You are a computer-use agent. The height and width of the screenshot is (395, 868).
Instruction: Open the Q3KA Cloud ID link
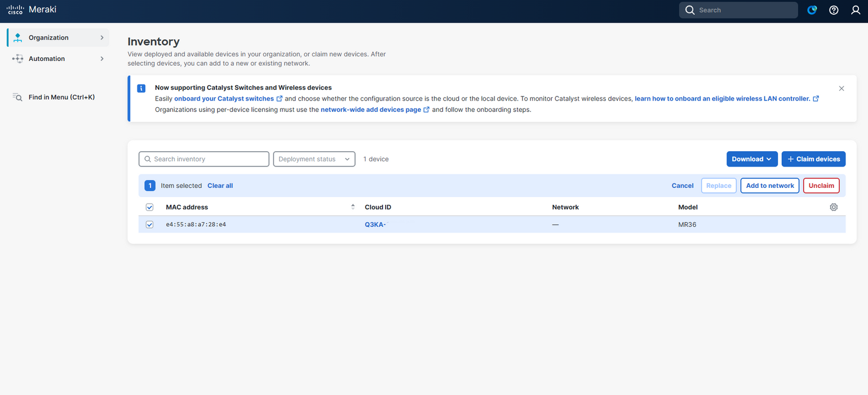point(375,225)
